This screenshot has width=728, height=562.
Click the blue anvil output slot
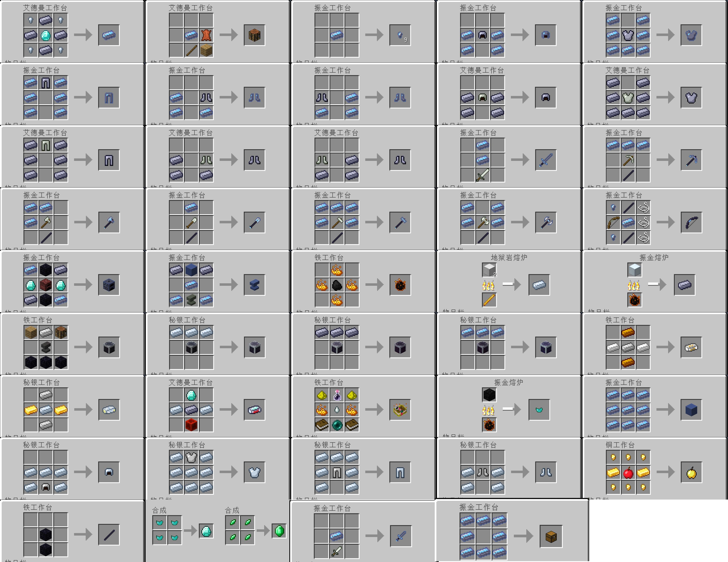click(x=254, y=285)
